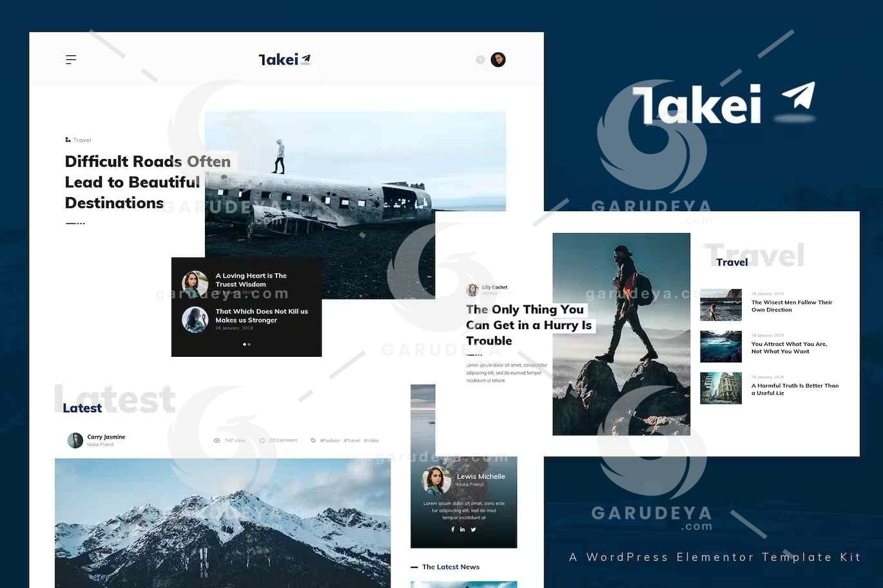
Task: Open the Lilly Cachet author name
Action: pyautogui.click(x=494, y=287)
